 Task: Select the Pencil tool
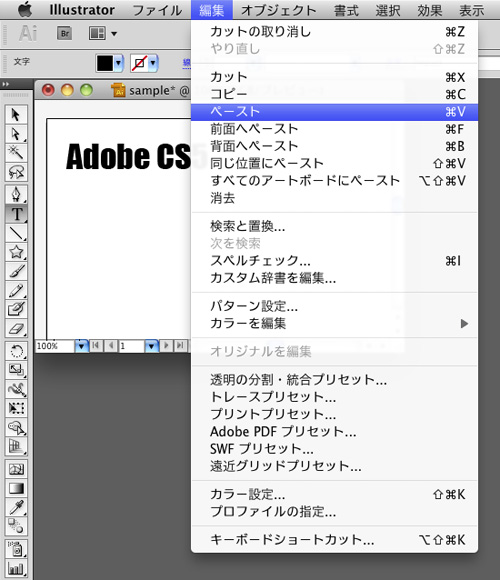tap(16, 290)
